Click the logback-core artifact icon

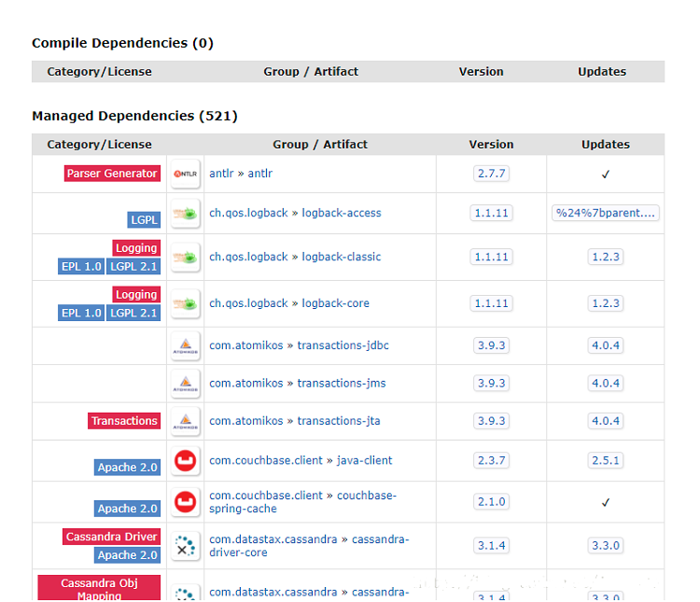[x=186, y=303]
